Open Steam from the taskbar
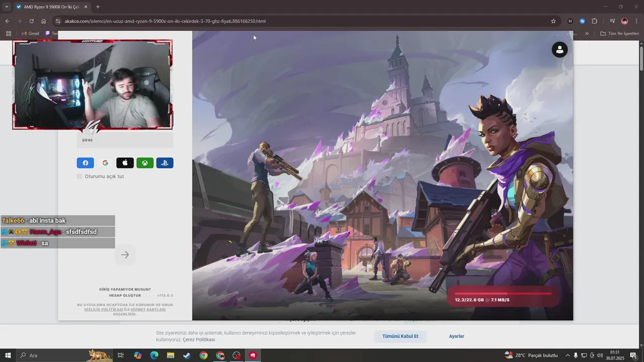The width and height of the screenshot is (644, 362). click(x=187, y=355)
